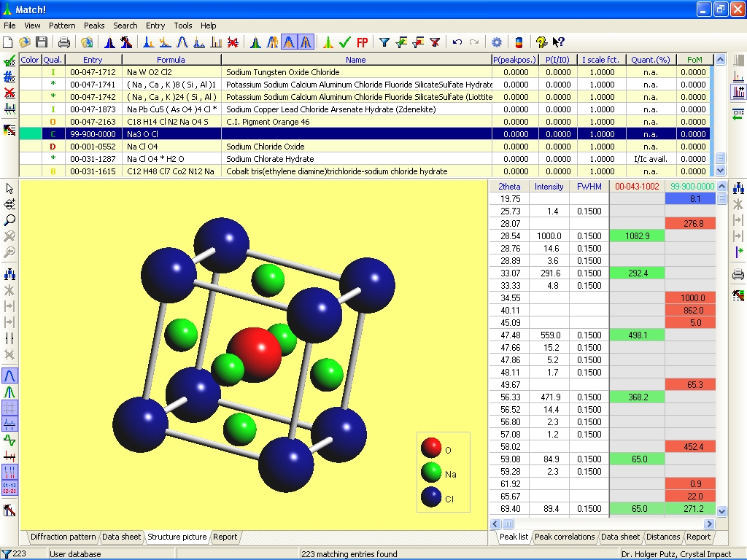Viewport: 747px width, 560px height.
Task: Open settings via the gear icon
Action: 497,42
